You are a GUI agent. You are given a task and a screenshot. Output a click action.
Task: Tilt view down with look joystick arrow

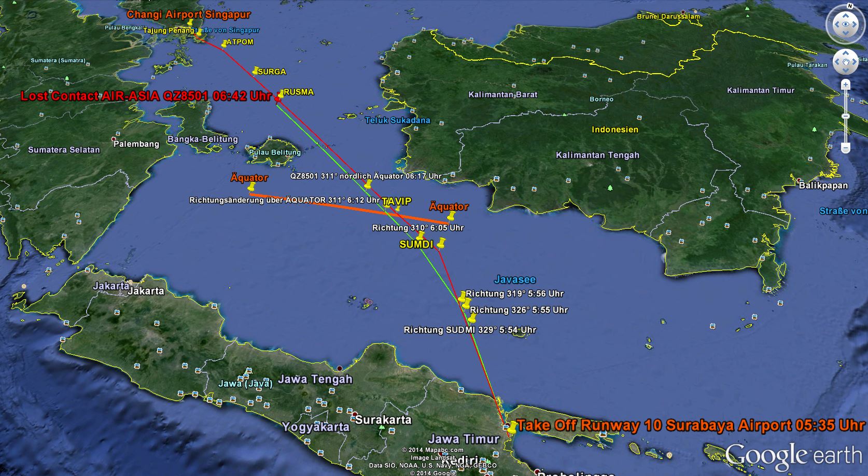pyautogui.click(x=846, y=34)
